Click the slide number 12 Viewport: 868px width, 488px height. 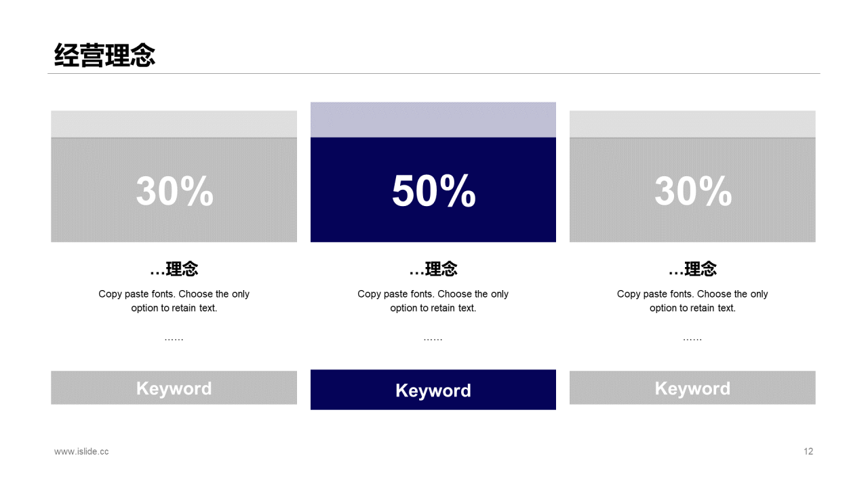[808, 451]
